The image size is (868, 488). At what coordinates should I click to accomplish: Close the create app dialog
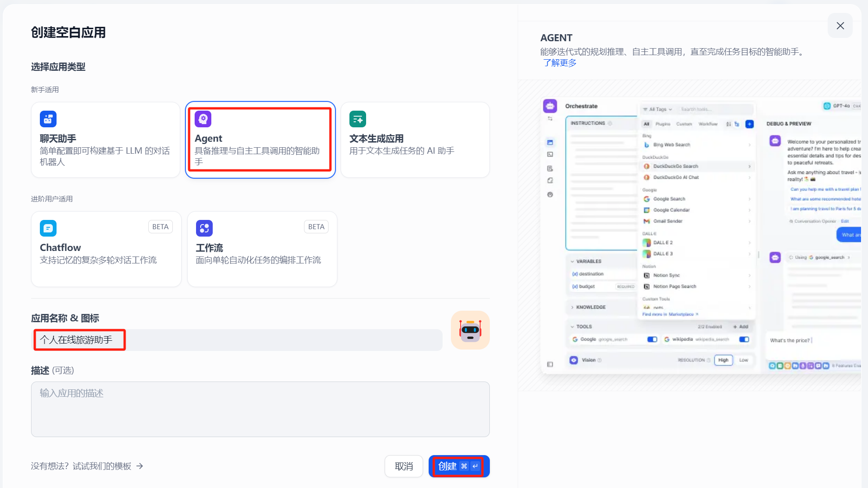[840, 25]
